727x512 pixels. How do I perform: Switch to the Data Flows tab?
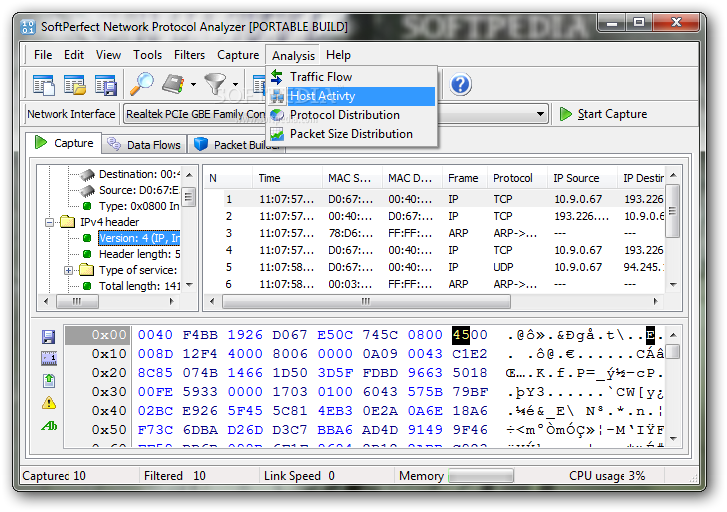point(144,145)
